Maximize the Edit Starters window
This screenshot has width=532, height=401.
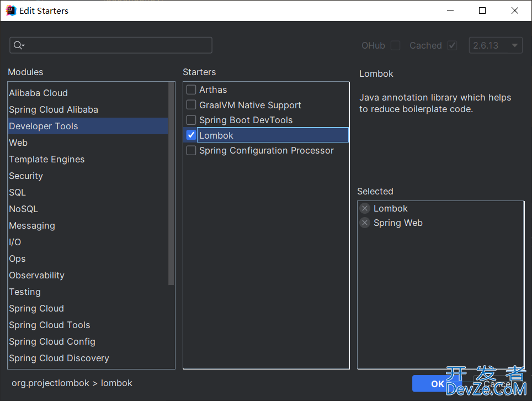click(482, 10)
